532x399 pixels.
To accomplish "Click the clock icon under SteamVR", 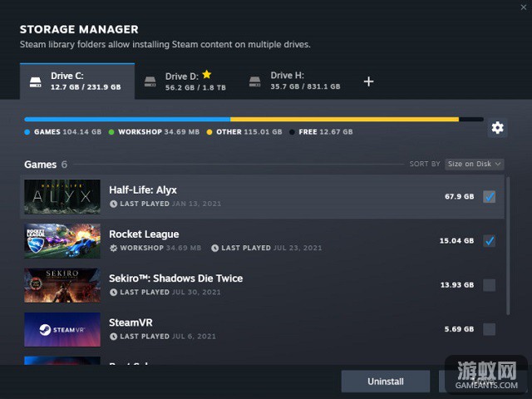I will click(x=113, y=336).
